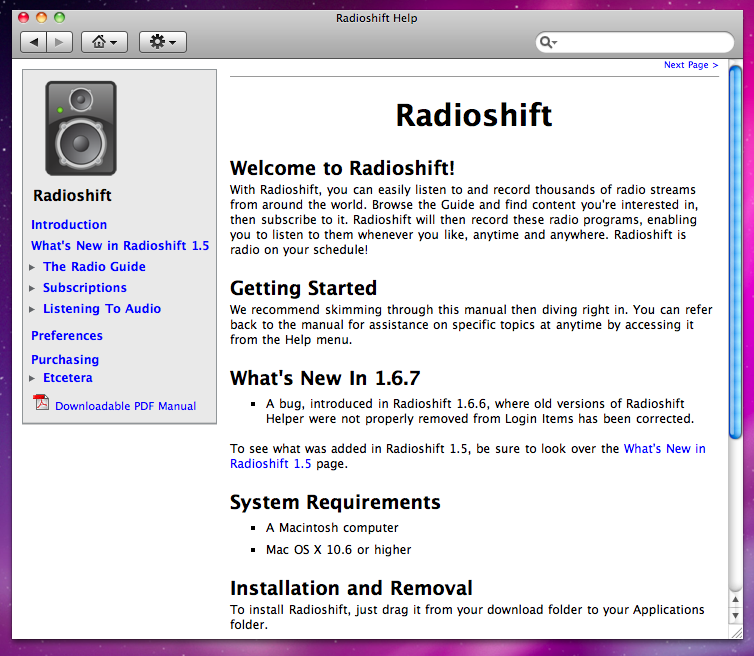Open the Preferences help page
Viewport: 754px width, 656px height.
click(67, 336)
